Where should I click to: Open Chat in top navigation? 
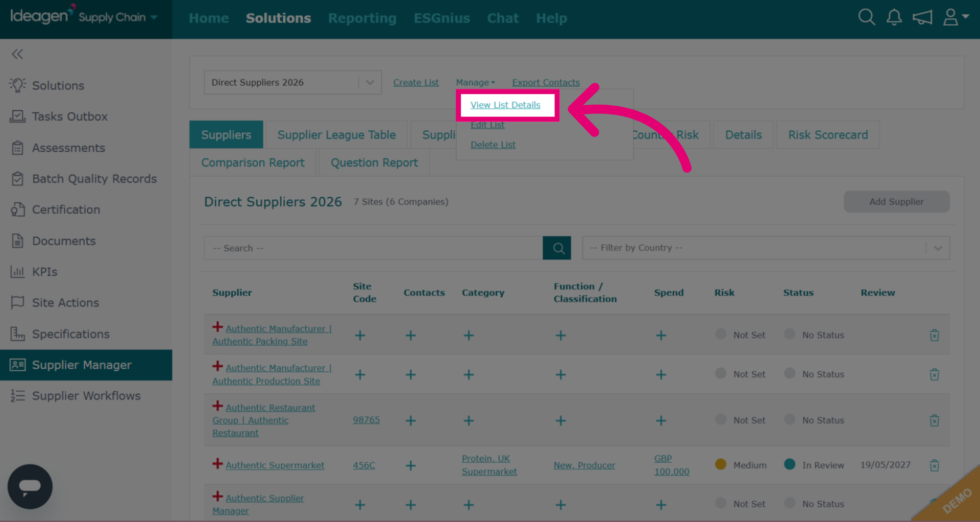[503, 18]
